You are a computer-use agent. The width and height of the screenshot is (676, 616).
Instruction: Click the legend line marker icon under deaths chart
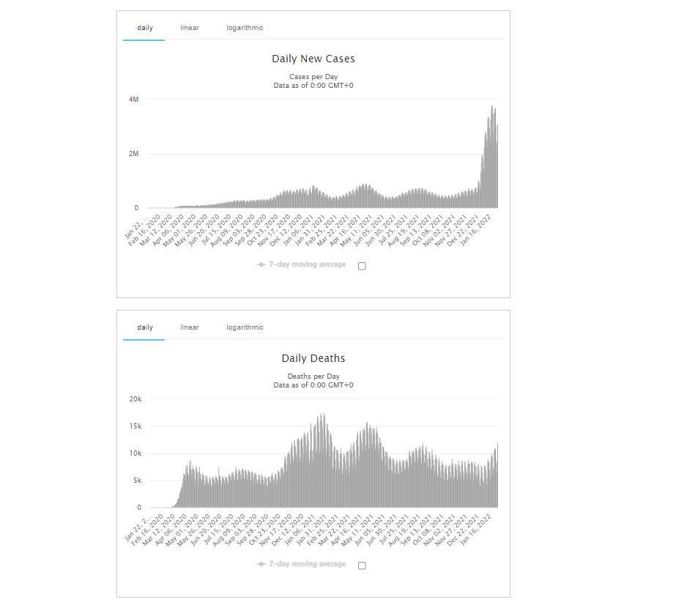[x=261, y=564]
